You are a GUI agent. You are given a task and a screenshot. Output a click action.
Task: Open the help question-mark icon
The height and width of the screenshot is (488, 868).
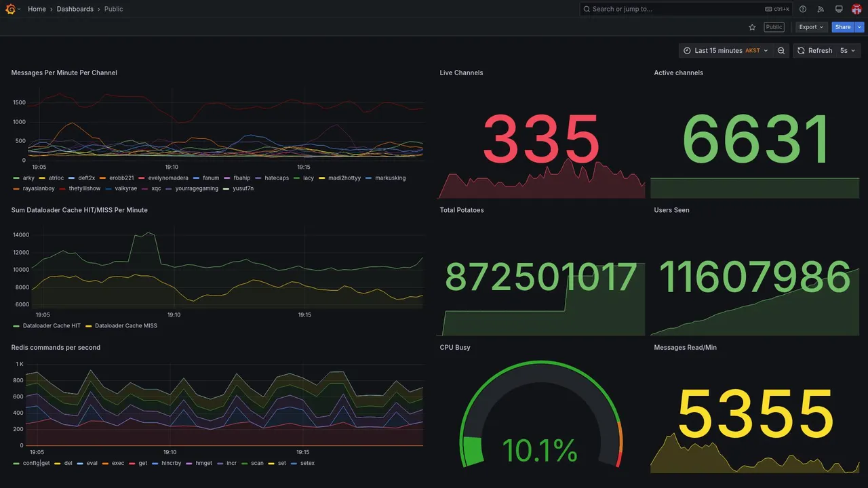point(803,9)
